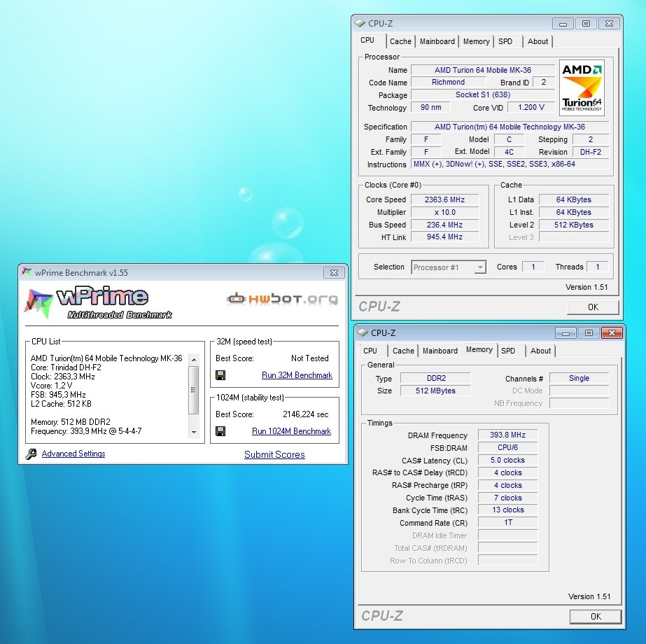Open Memory tab in top CPU-Z window
This screenshot has height=644, width=646.
tap(476, 41)
